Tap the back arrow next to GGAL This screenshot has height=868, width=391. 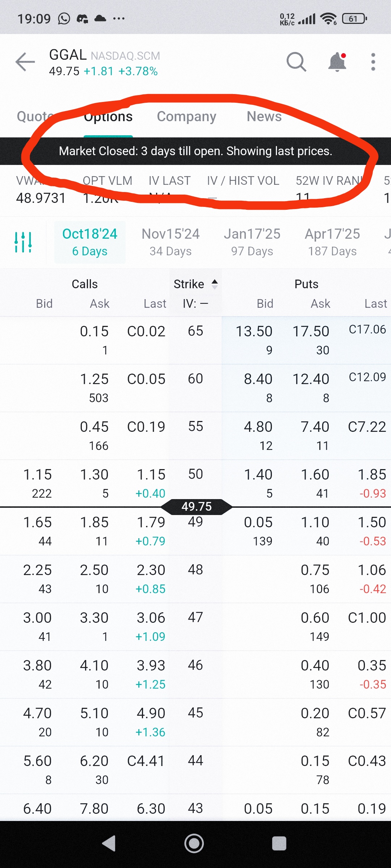click(25, 62)
